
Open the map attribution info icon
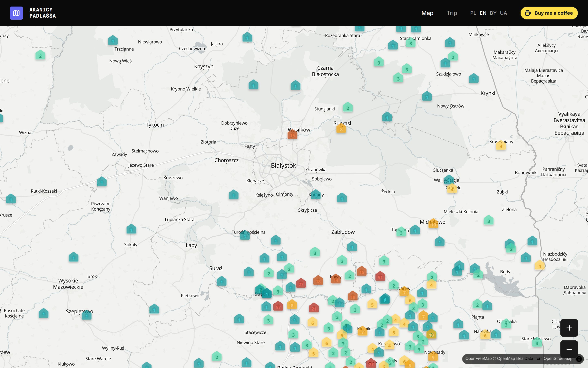point(579,359)
